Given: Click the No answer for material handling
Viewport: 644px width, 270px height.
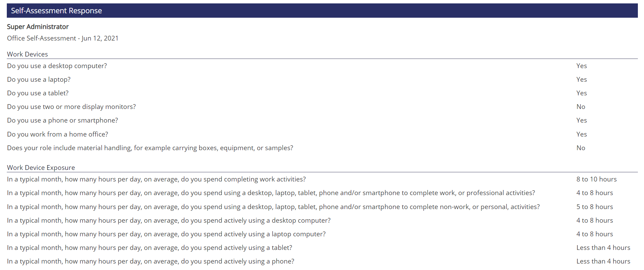Looking at the screenshot, I should coord(581,148).
